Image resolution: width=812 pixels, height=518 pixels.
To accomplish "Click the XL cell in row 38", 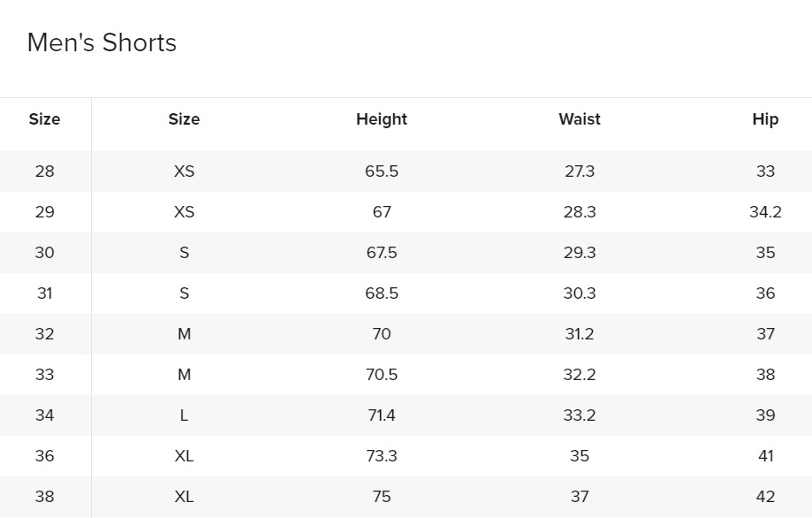I will [x=184, y=497].
